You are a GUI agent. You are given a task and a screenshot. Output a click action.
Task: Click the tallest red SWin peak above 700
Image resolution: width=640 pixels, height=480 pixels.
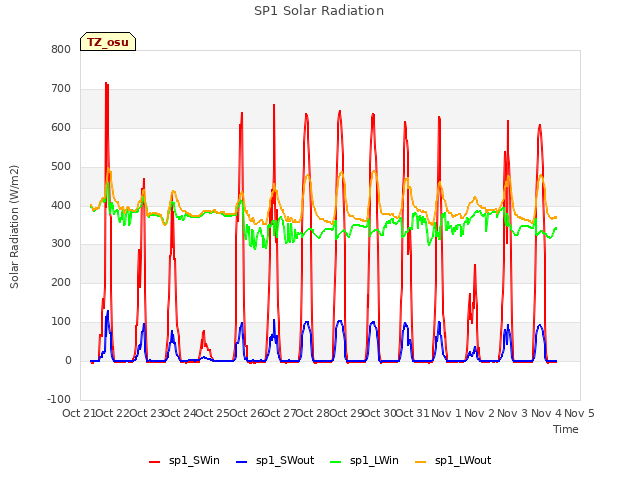[x=107, y=84]
